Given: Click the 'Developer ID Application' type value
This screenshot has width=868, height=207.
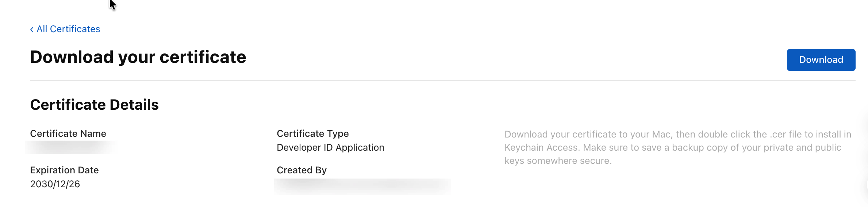Looking at the screenshot, I should (330, 147).
